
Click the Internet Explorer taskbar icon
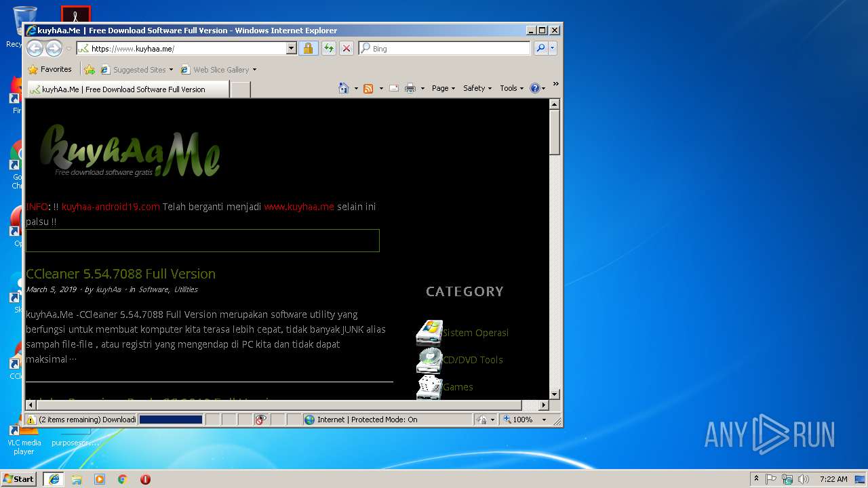54,479
